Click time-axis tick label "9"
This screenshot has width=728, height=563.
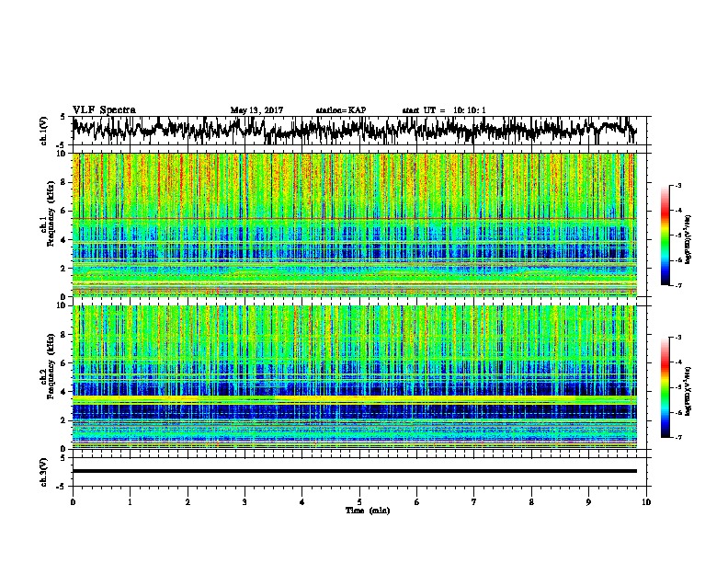(588, 502)
